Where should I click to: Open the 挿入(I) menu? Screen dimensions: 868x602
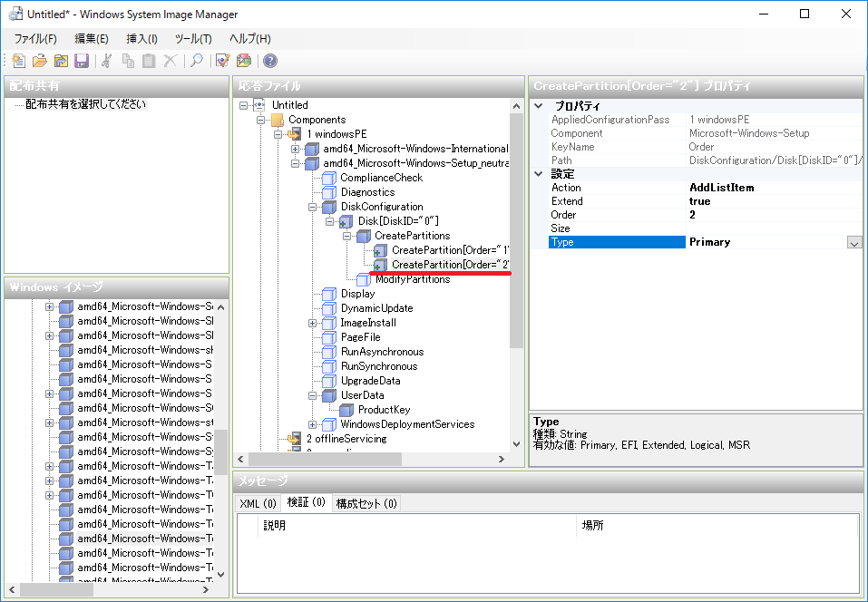tap(141, 39)
